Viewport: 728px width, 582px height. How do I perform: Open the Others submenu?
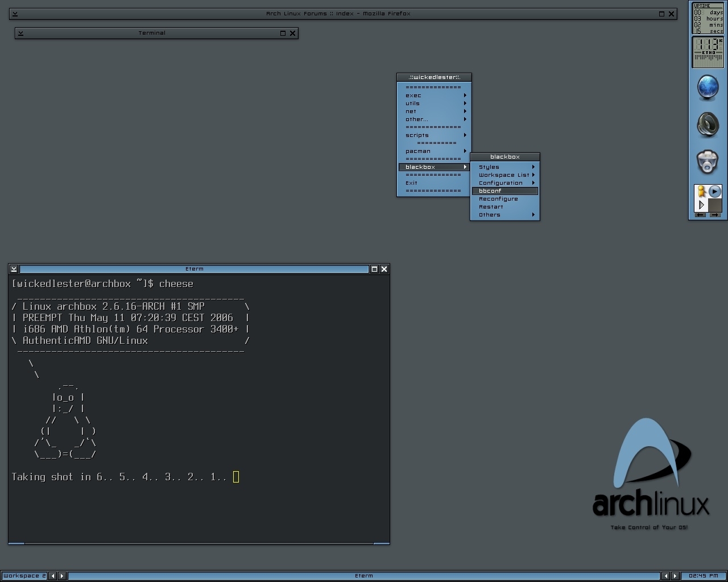coord(505,215)
